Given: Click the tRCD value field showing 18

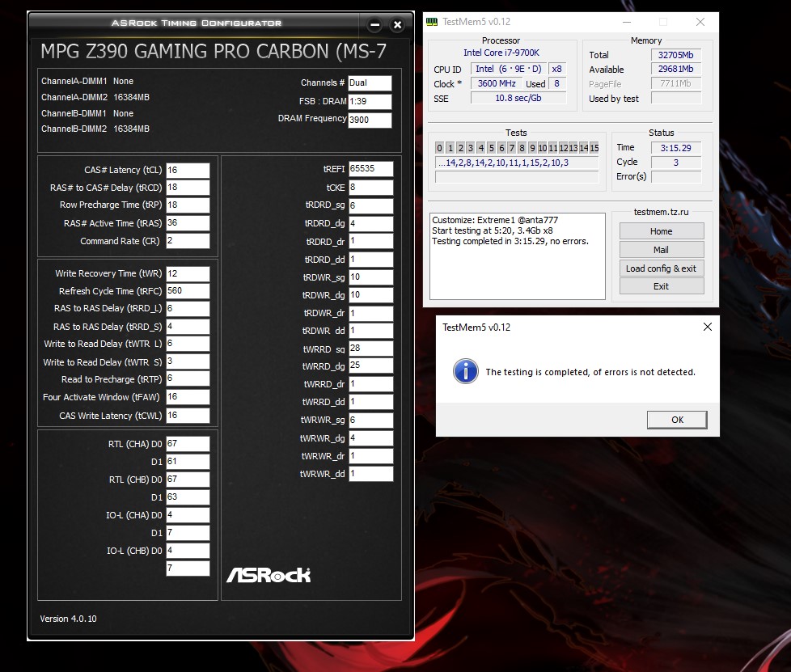Looking at the screenshot, I should pos(188,187).
